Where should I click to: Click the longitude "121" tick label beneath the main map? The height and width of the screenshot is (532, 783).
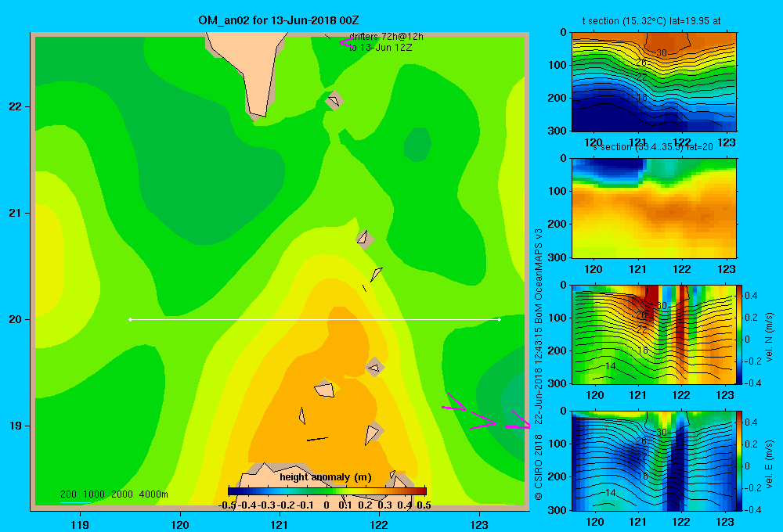tap(280, 524)
